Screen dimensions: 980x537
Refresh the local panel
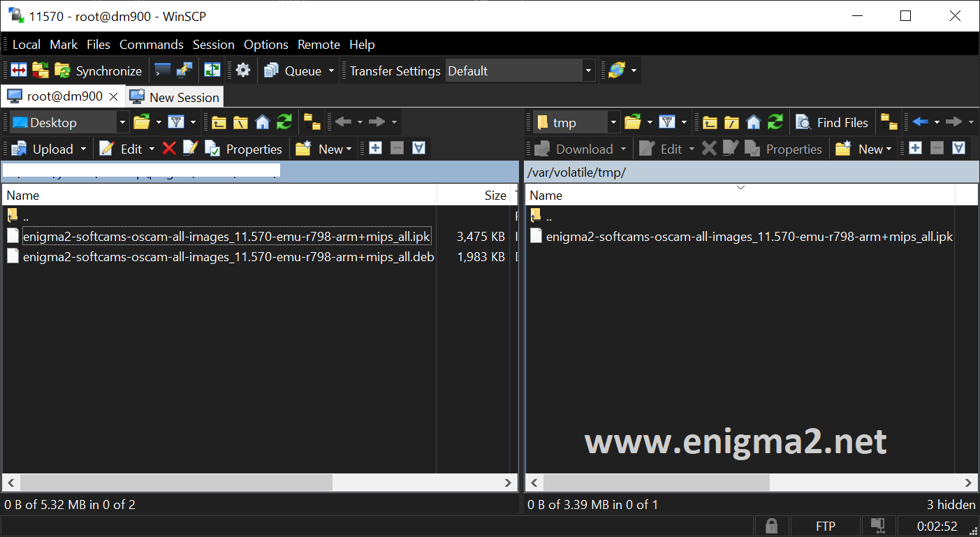tap(284, 122)
